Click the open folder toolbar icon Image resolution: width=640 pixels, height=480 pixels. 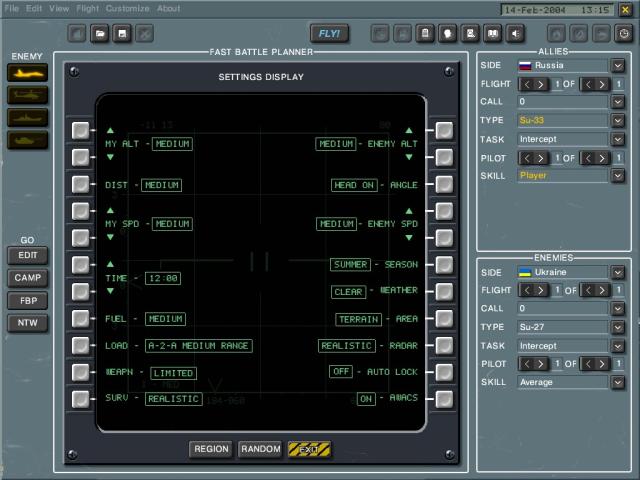[101, 33]
